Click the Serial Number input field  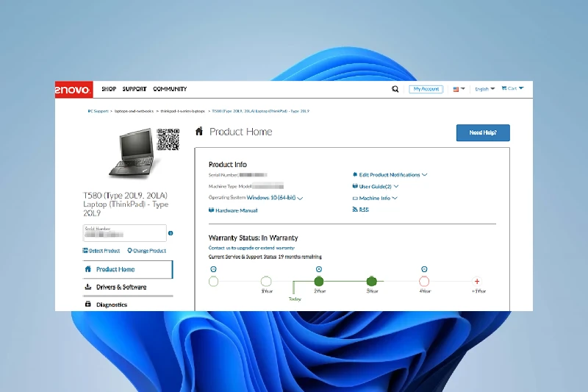pos(124,233)
